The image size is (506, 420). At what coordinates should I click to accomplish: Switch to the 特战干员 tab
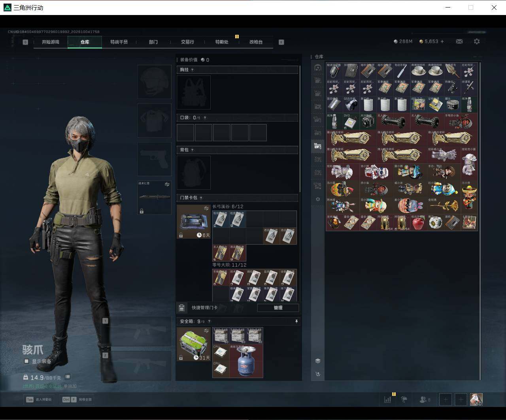119,42
